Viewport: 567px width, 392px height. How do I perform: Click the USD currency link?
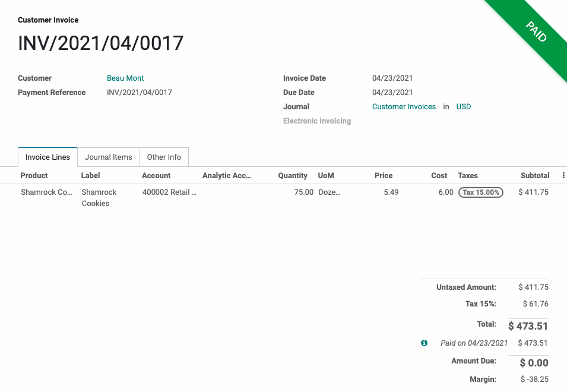pos(464,107)
